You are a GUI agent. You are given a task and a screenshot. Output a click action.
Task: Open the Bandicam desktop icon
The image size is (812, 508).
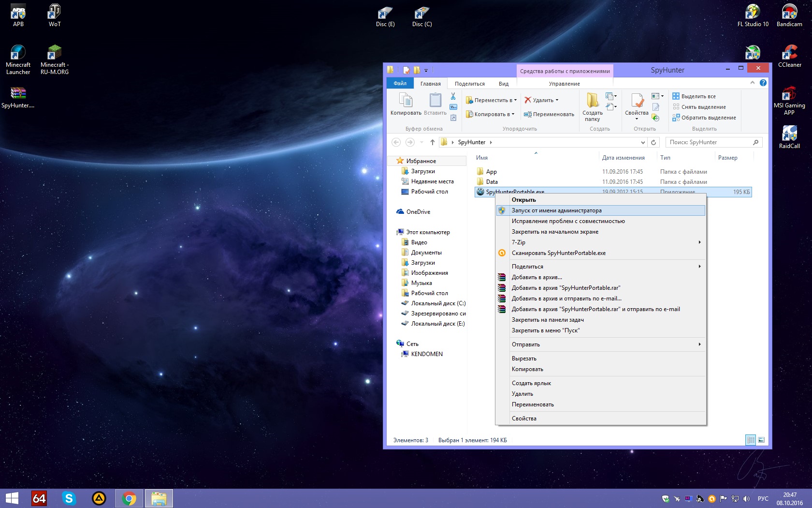(789, 15)
